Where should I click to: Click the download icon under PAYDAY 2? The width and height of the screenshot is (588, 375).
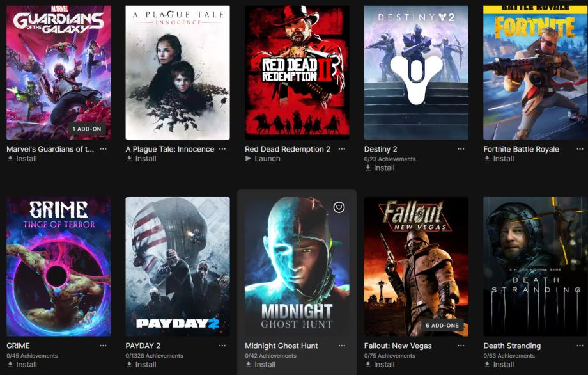tap(129, 365)
